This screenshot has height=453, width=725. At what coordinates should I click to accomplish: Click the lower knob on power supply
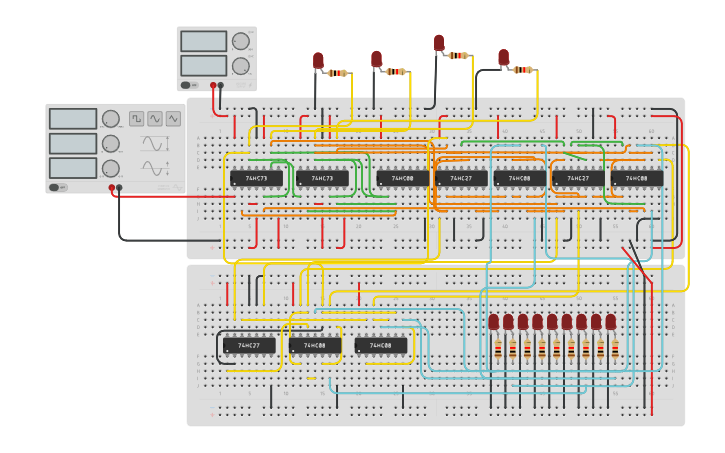[x=240, y=66]
